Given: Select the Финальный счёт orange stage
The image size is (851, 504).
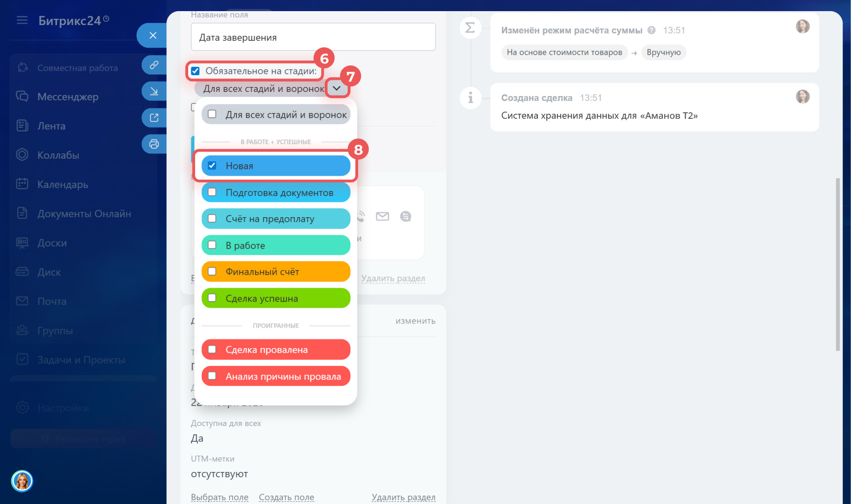Looking at the screenshot, I should (x=275, y=271).
